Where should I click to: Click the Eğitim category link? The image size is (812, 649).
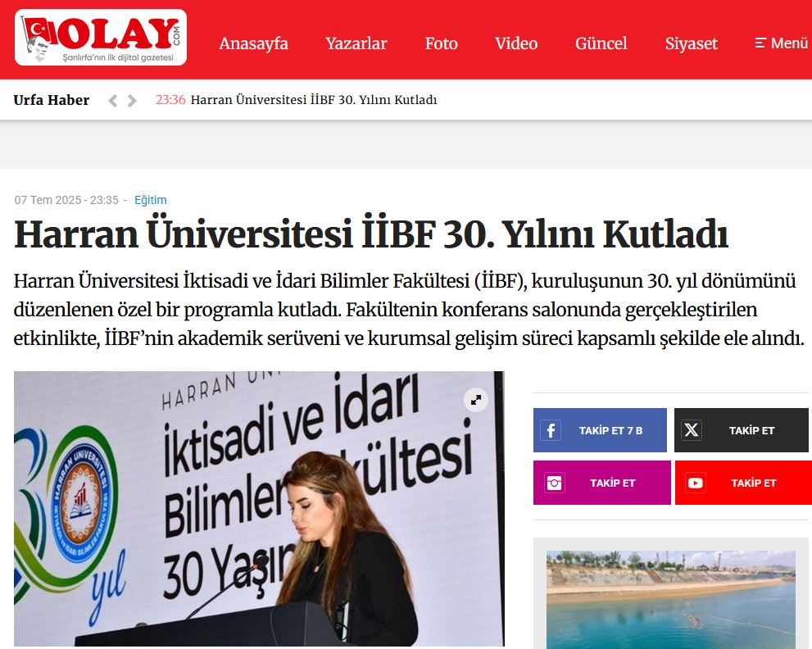click(x=150, y=200)
